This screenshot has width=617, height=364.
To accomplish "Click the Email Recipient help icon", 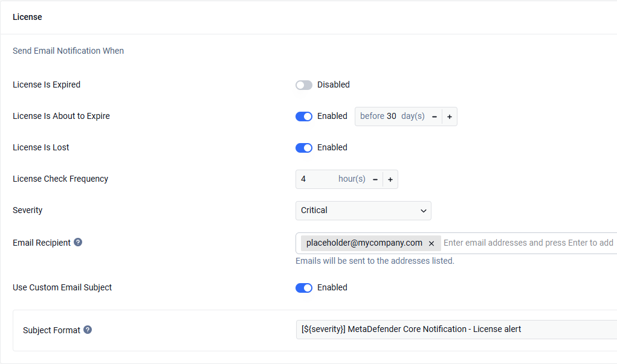I will 78,242.
